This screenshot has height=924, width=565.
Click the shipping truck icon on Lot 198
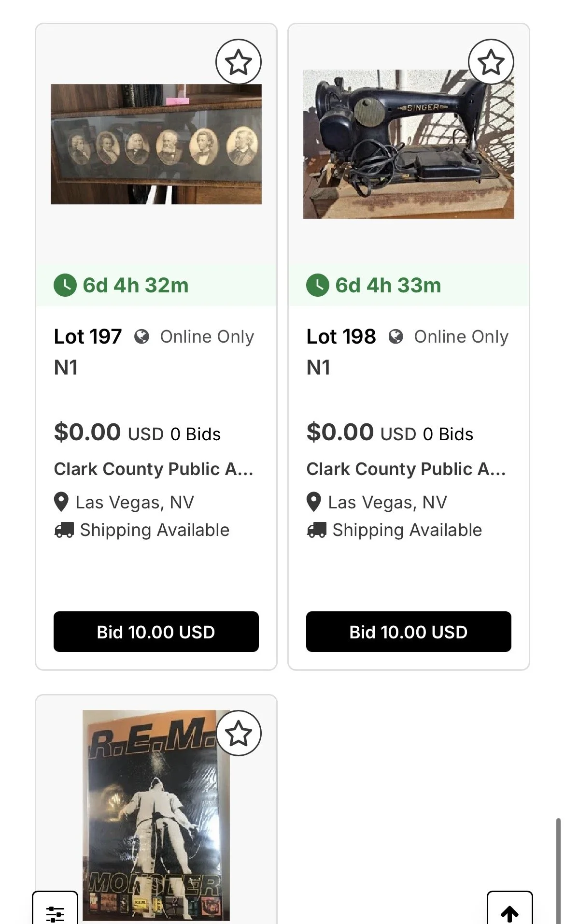coord(317,530)
